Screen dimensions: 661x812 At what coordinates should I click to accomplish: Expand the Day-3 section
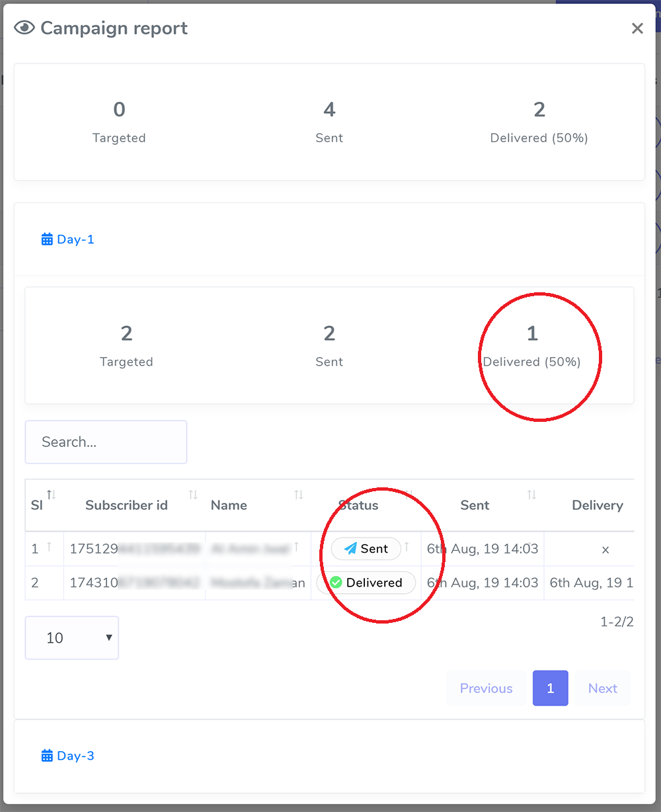pyautogui.click(x=67, y=755)
